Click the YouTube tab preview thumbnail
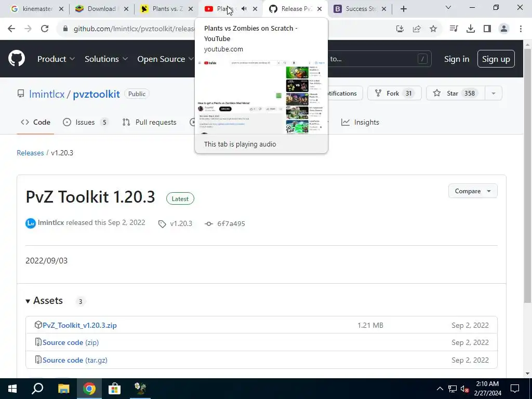 click(x=261, y=97)
